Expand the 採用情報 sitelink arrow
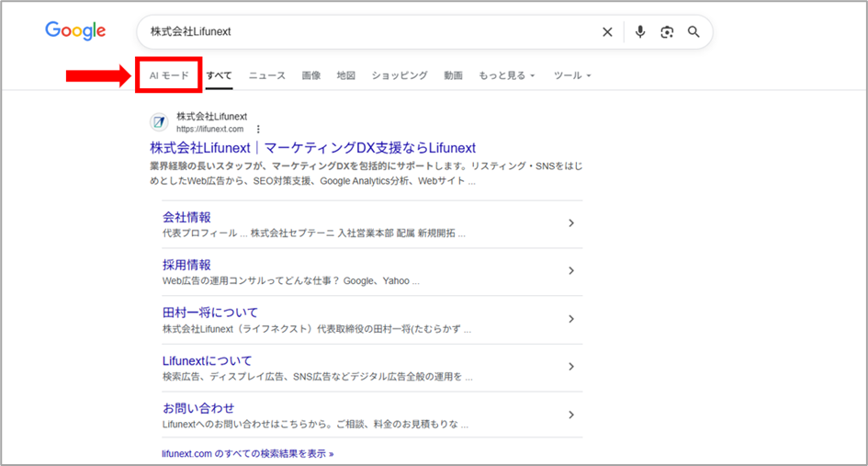 click(570, 271)
